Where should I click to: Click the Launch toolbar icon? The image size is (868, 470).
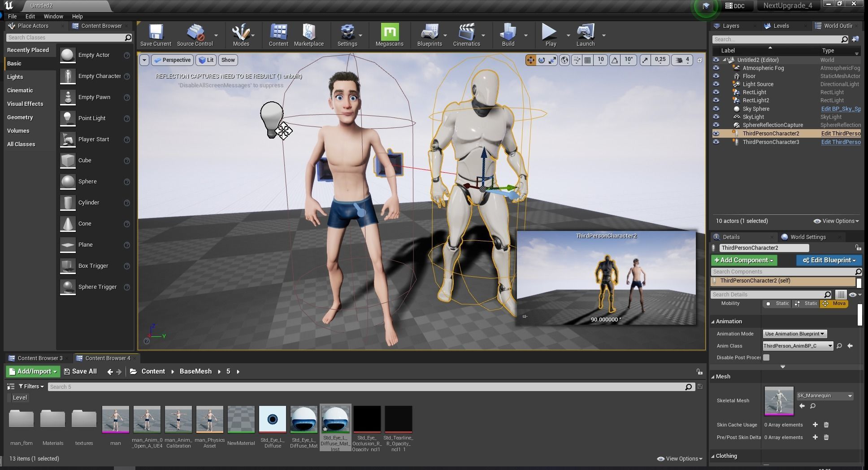(586, 35)
